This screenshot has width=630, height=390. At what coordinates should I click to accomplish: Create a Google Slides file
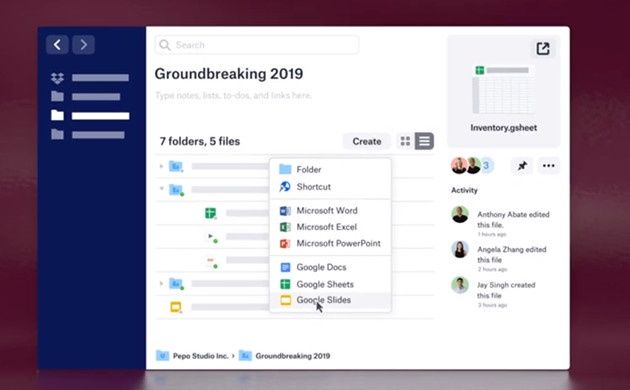[x=330, y=300]
